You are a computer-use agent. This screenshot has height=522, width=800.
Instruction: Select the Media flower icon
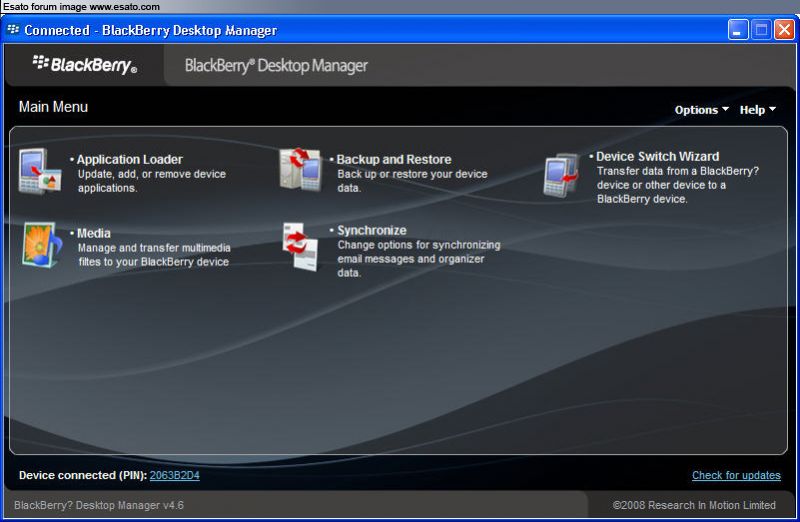click(x=42, y=244)
